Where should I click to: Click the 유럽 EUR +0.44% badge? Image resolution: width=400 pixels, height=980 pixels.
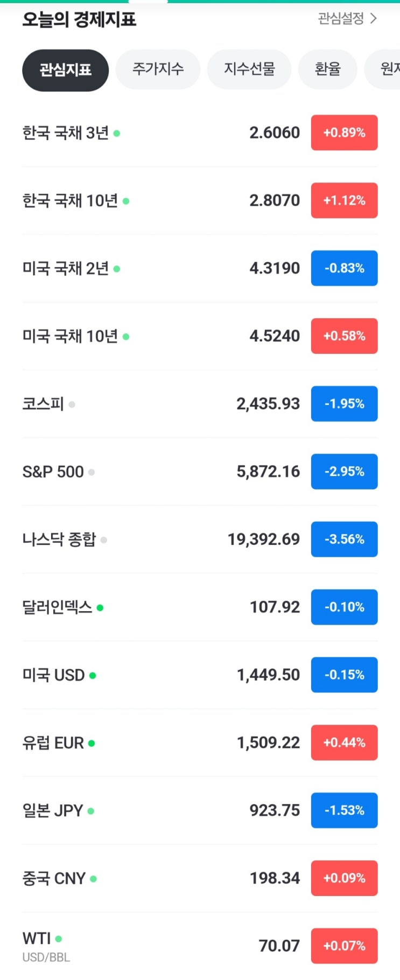(344, 743)
